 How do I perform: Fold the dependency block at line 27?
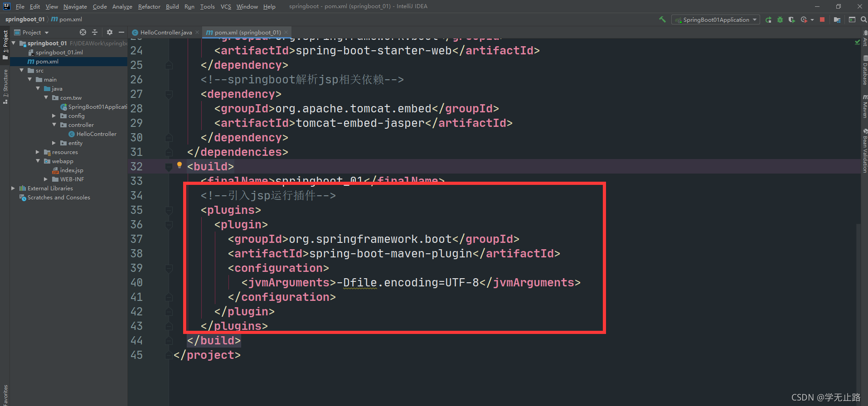169,94
